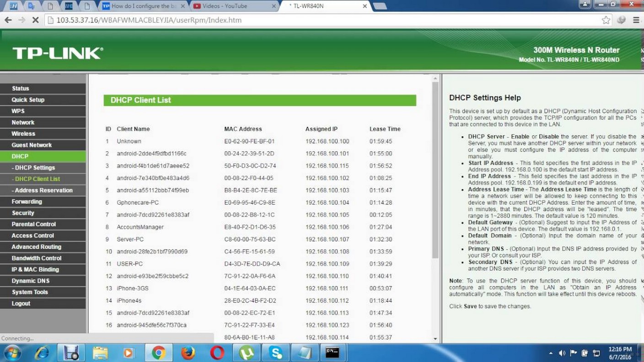
Task: Select MAC address 'C8-60-00-75-63-BC'
Action: click(x=250, y=240)
